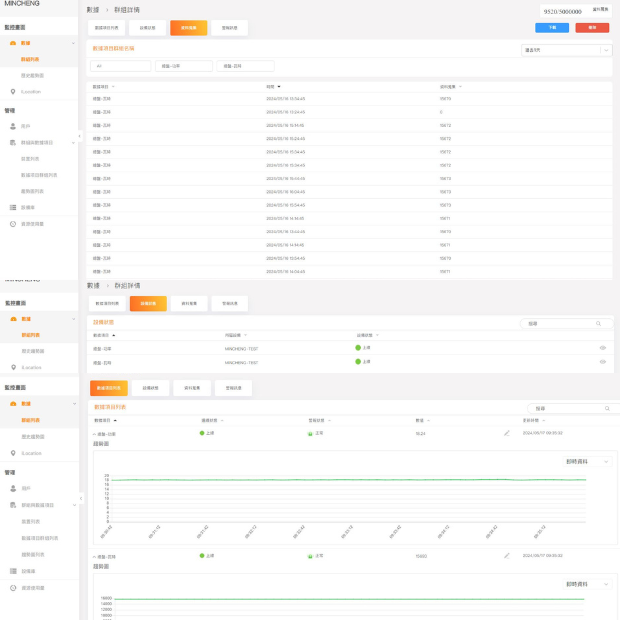Viewport: 620px width, 620px height.
Task: Open 數據項目群組列表 in the sidebar beside the trend chart
Action: (x=40, y=538)
